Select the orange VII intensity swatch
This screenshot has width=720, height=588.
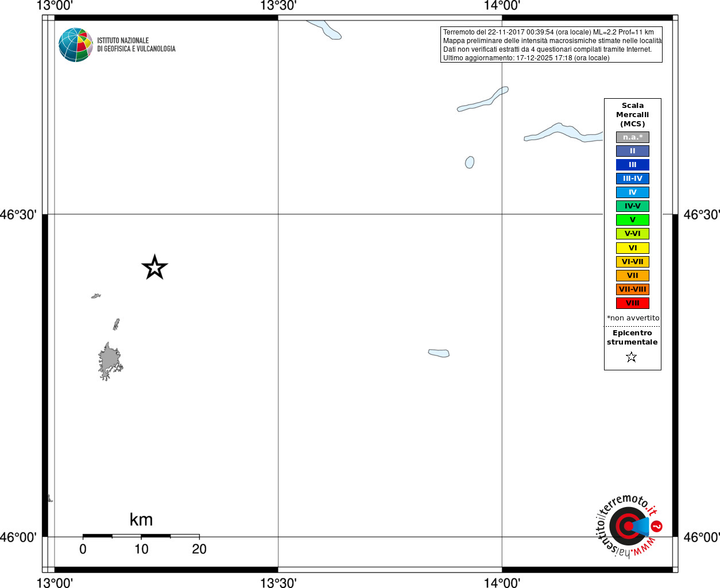click(x=633, y=276)
